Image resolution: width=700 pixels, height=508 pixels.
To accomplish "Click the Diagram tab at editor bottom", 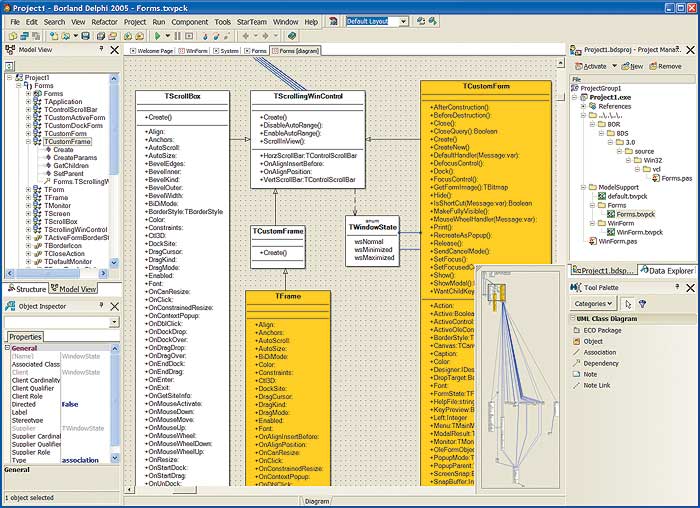I will pyautogui.click(x=317, y=501).
